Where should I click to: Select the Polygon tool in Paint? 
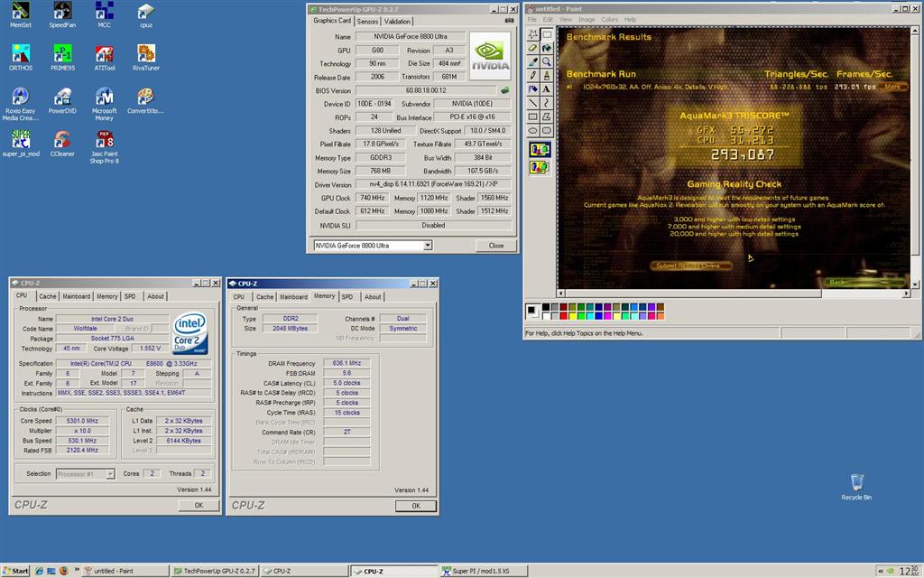[x=547, y=117]
